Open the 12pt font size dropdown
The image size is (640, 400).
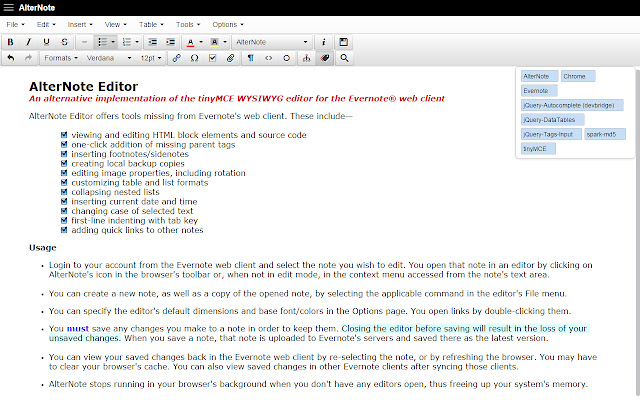(151, 58)
